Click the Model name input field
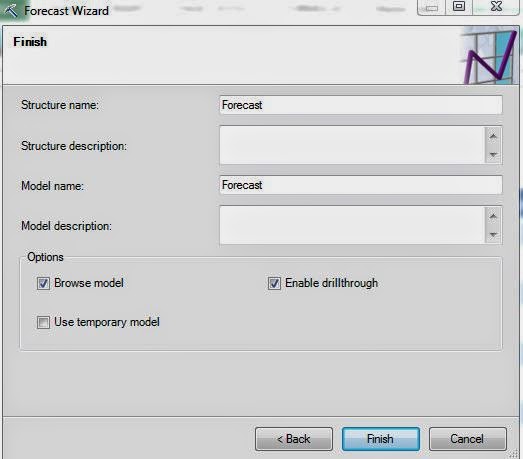Viewport: 523px width, 459px height. pyautogui.click(x=361, y=185)
